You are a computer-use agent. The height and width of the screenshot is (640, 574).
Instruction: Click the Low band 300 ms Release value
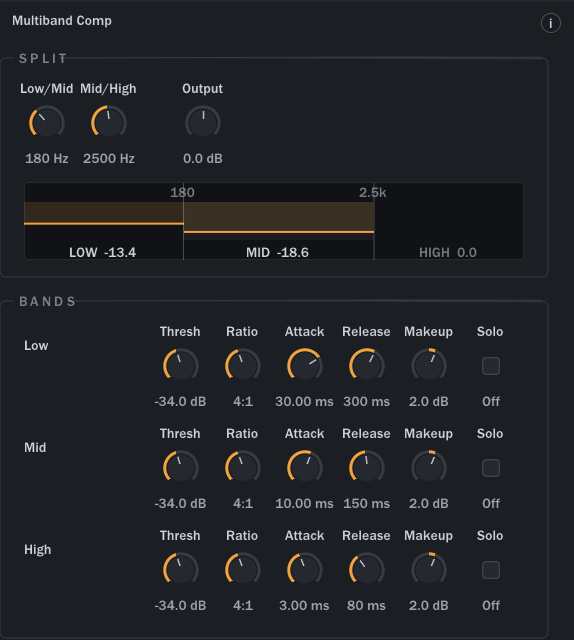coord(367,401)
